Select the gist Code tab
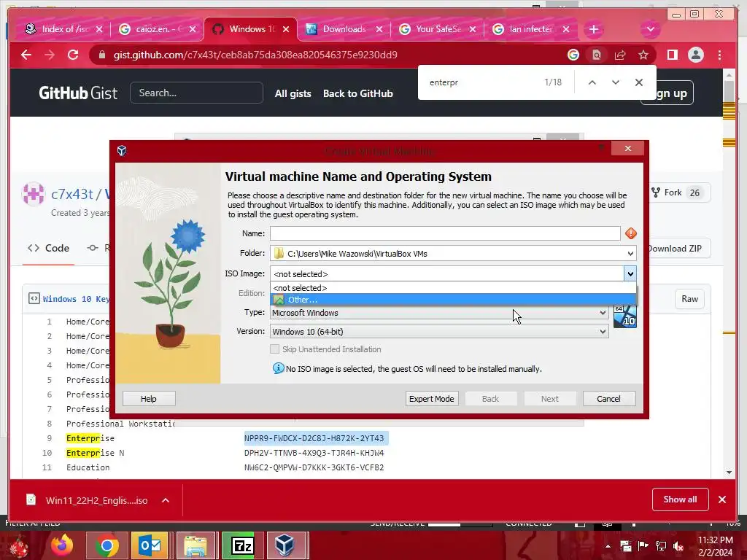This screenshot has width=747, height=560. pos(49,248)
